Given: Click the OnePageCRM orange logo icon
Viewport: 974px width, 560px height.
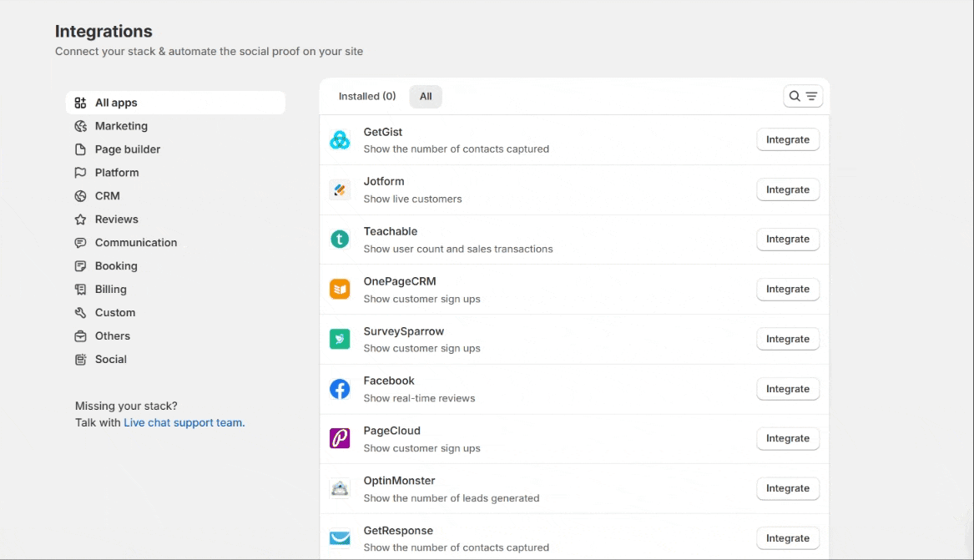Looking at the screenshot, I should [x=340, y=290].
